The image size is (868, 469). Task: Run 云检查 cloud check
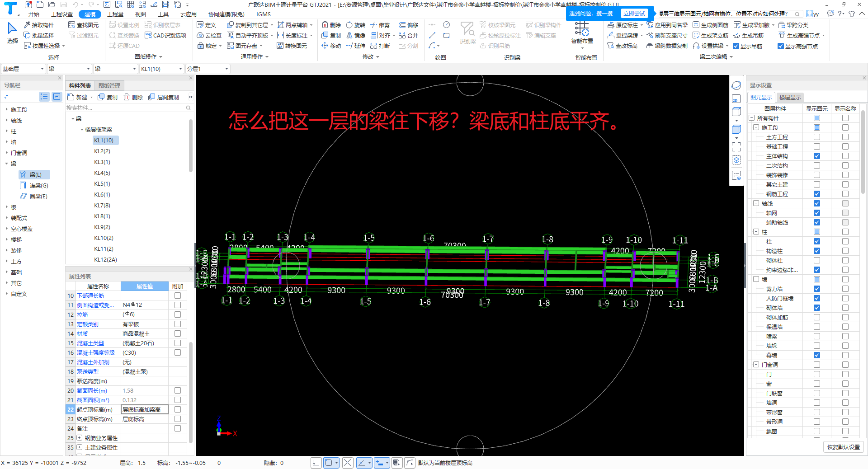(209, 35)
